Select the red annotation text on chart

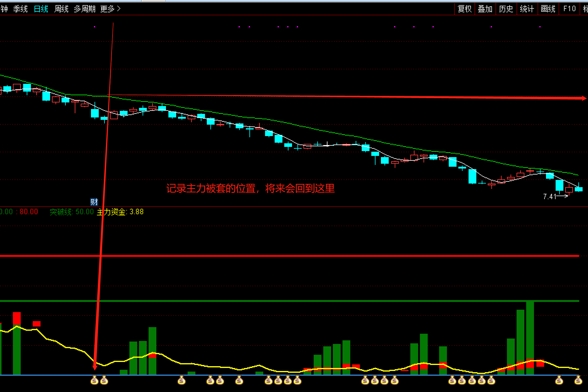(x=250, y=188)
